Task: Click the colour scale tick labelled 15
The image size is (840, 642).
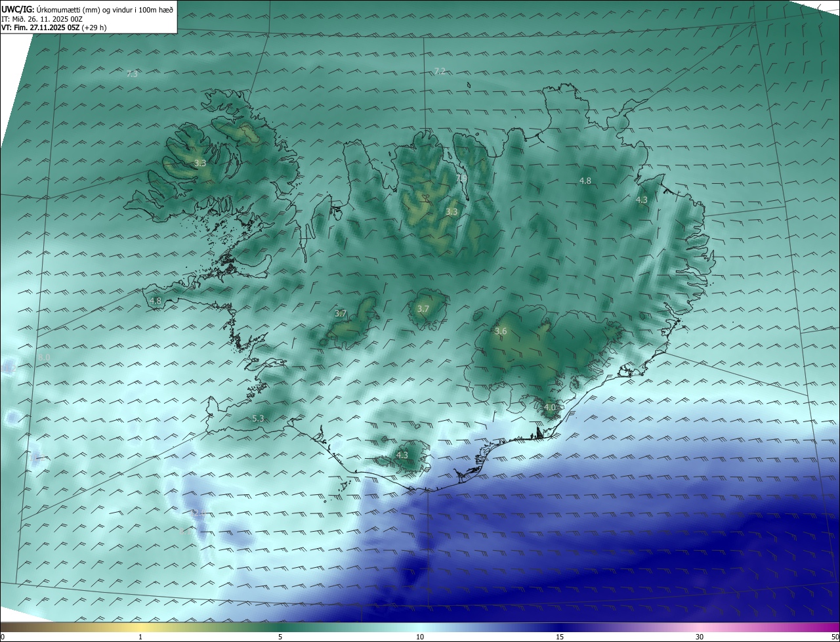Action: coord(560,637)
